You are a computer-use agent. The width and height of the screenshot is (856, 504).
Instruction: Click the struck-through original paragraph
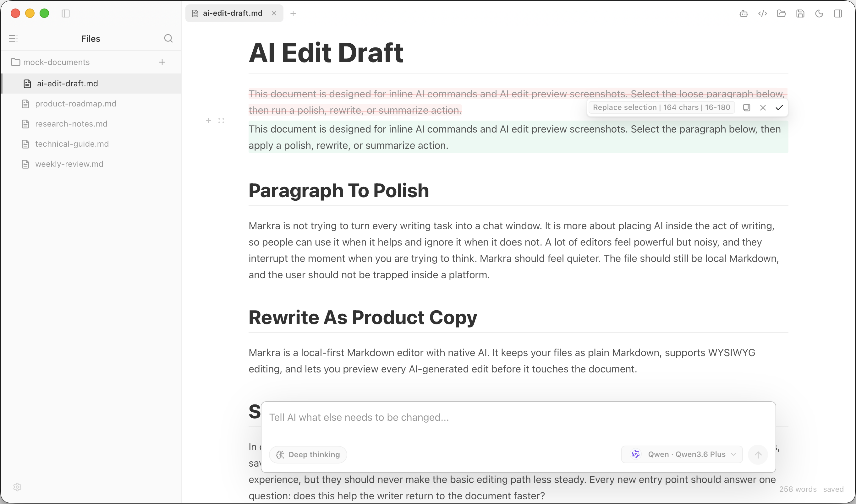pos(518,102)
